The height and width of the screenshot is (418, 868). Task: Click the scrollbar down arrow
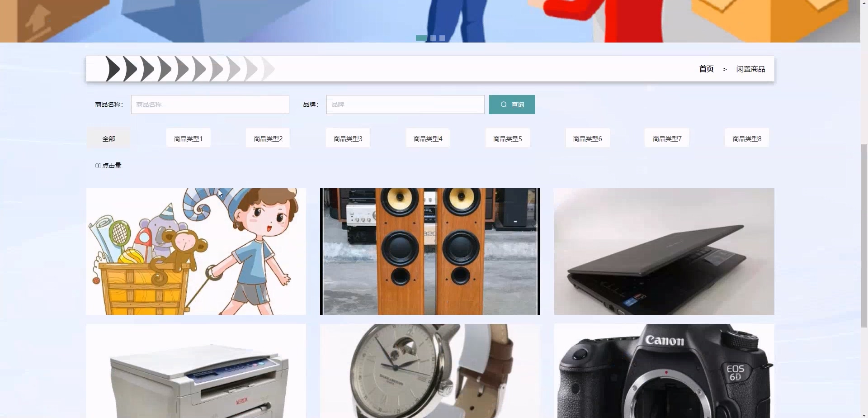tap(864, 415)
